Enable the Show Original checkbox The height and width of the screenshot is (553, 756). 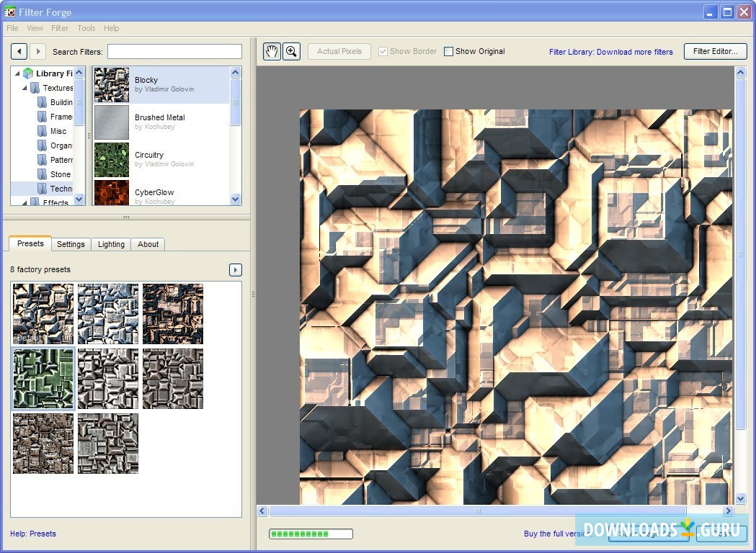click(448, 51)
